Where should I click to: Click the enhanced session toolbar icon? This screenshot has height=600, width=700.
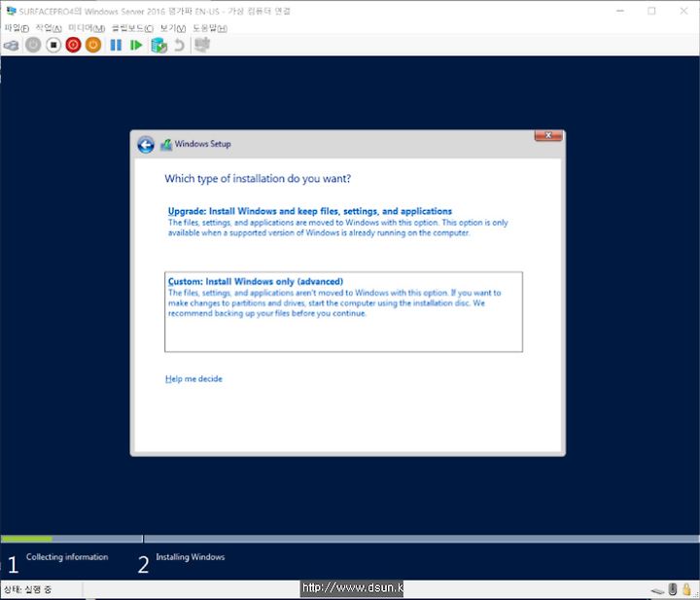pos(202,45)
